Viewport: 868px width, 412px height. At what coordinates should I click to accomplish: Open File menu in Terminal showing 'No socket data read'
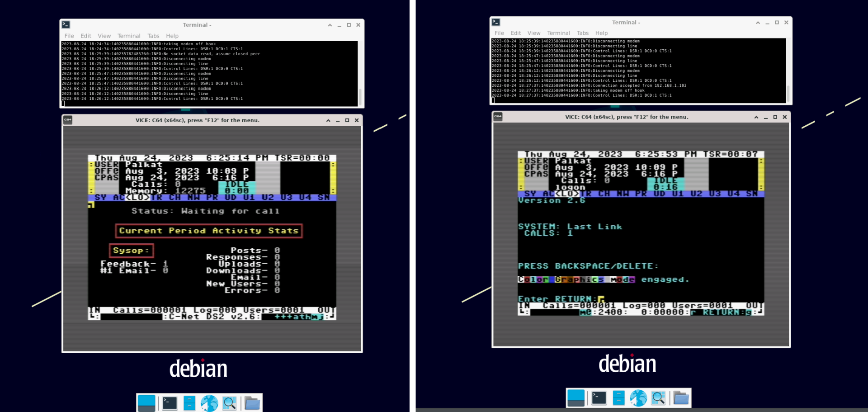point(69,36)
